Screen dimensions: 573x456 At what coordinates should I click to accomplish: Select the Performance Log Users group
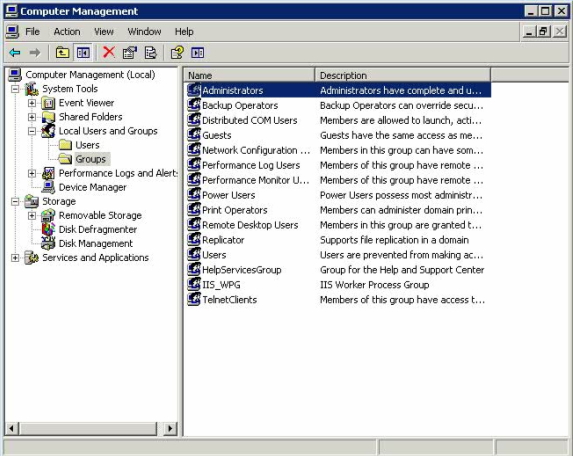tap(251, 165)
